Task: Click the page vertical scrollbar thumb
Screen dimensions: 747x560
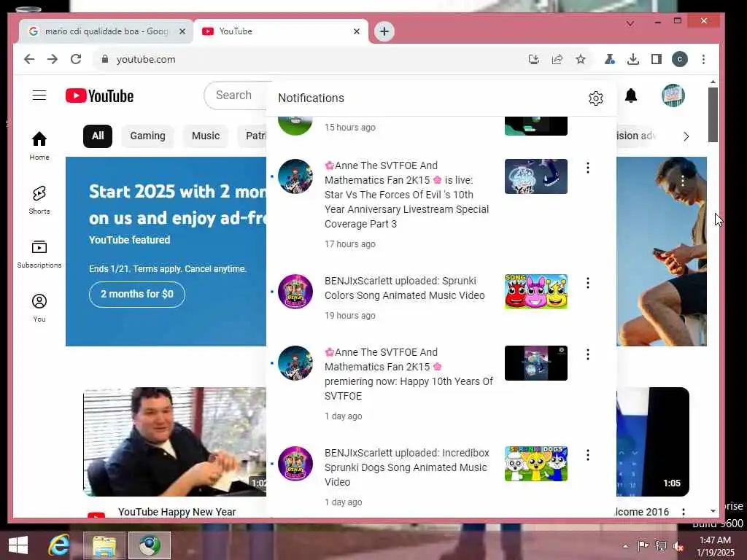Action: tap(713, 114)
